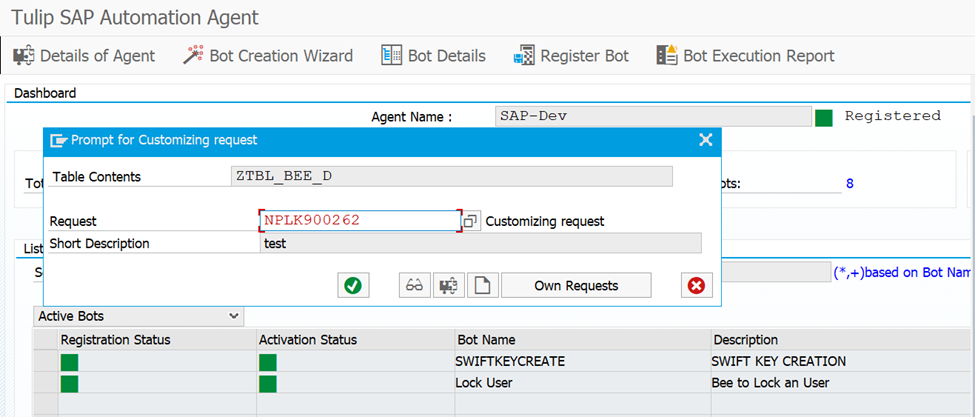The image size is (975, 417).
Task: Click registration status square for SWIFTKEYCREATE
Action: [70, 362]
